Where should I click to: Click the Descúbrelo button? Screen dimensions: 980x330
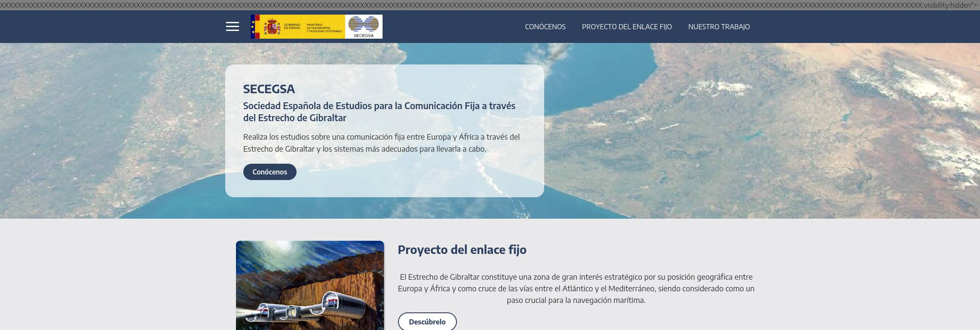[427, 321]
